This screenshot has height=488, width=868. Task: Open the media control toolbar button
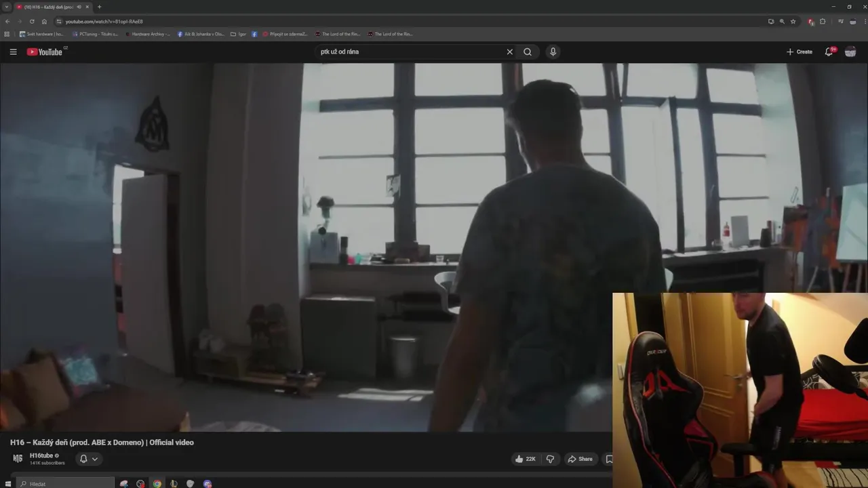pyautogui.click(x=841, y=21)
